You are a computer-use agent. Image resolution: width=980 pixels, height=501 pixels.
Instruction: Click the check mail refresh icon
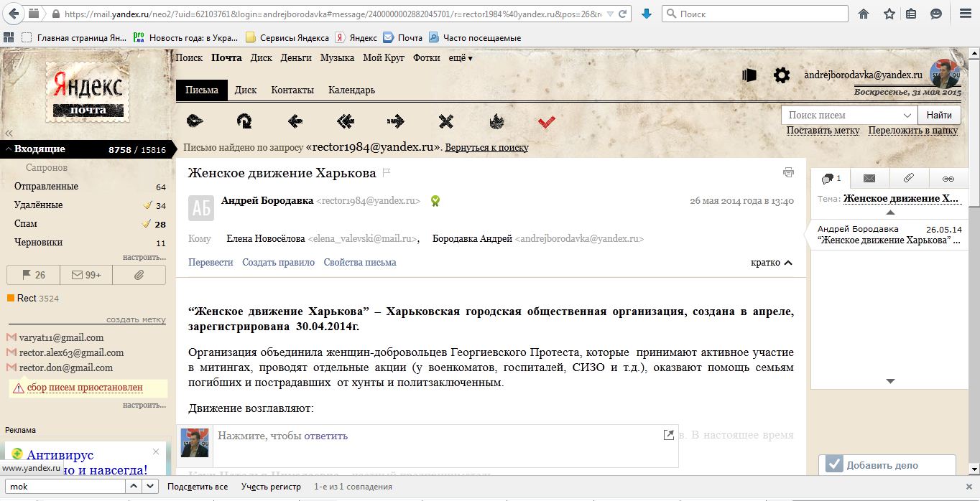(x=244, y=121)
